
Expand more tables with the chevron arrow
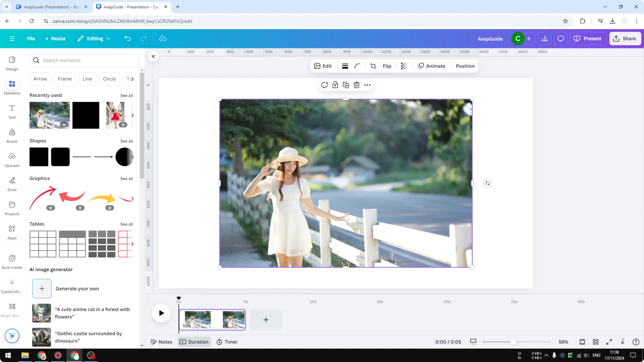coord(132,244)
